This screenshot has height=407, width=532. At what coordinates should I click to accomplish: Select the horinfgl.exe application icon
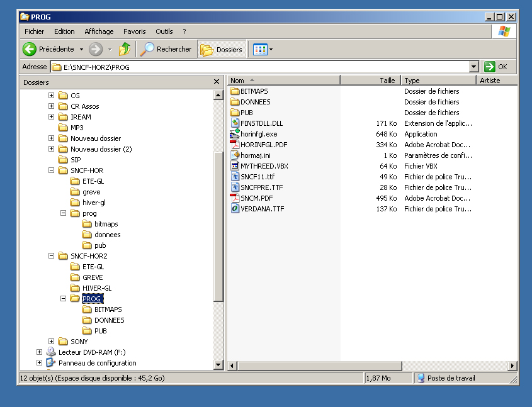(x=235, y=134)
